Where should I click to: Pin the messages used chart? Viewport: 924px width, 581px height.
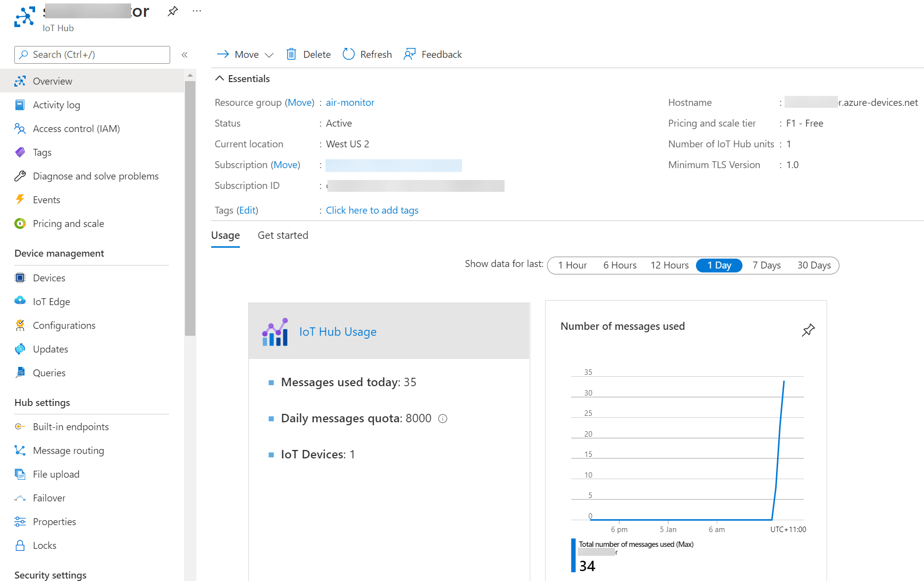click(808, 330)
